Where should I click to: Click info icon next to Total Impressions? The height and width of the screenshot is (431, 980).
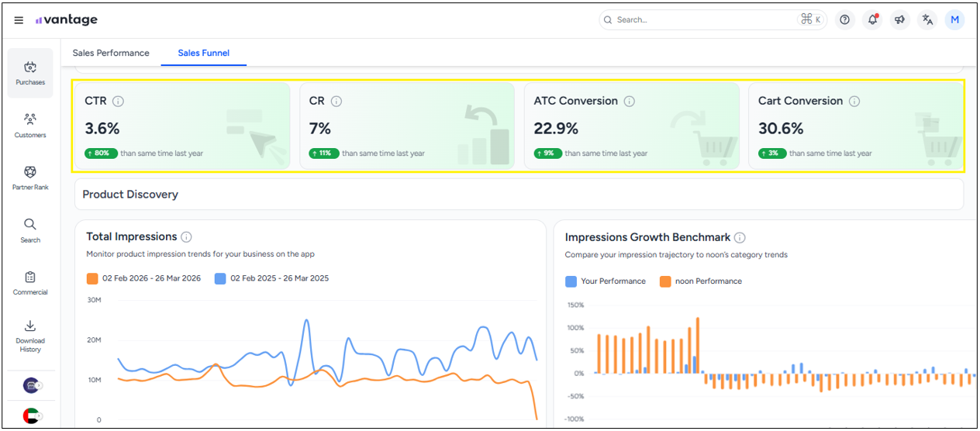click(x=186, y=237)
